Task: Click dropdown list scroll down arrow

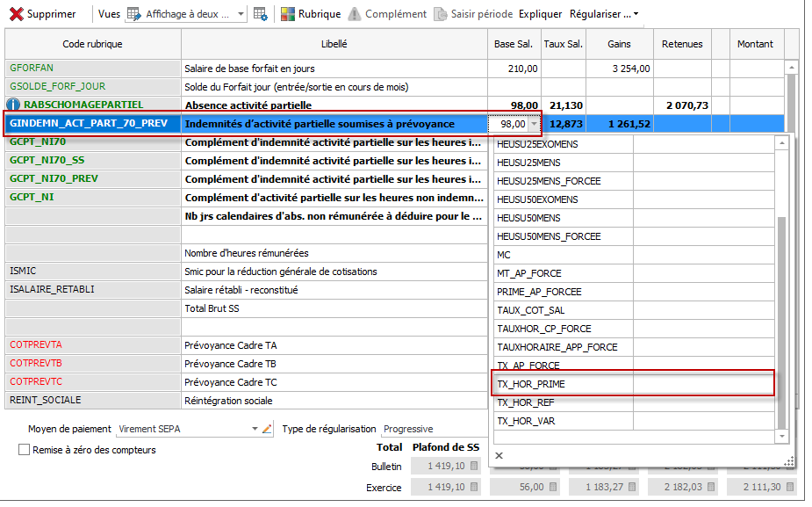Action: pyautogui.click(x=782, y=437)
